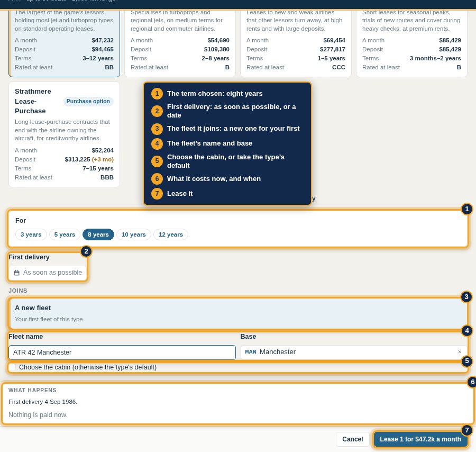Cancel the lease dialog
Image resolution: width=476 pixels, height=452 pixels.
tap(352, 439)
